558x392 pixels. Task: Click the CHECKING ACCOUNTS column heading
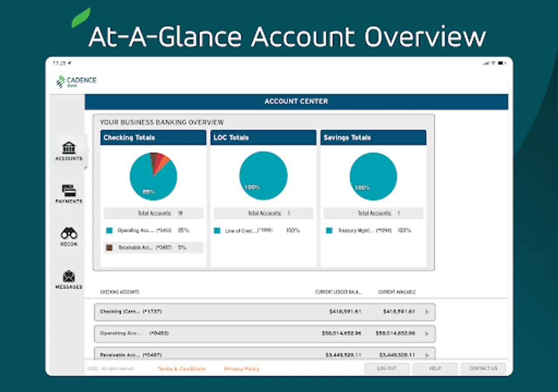(120, 292)
